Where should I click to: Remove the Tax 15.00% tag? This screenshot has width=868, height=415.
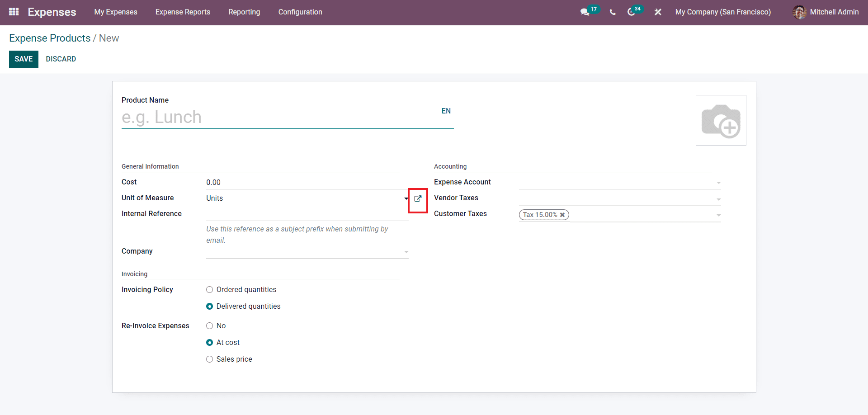tap(562, 215)
